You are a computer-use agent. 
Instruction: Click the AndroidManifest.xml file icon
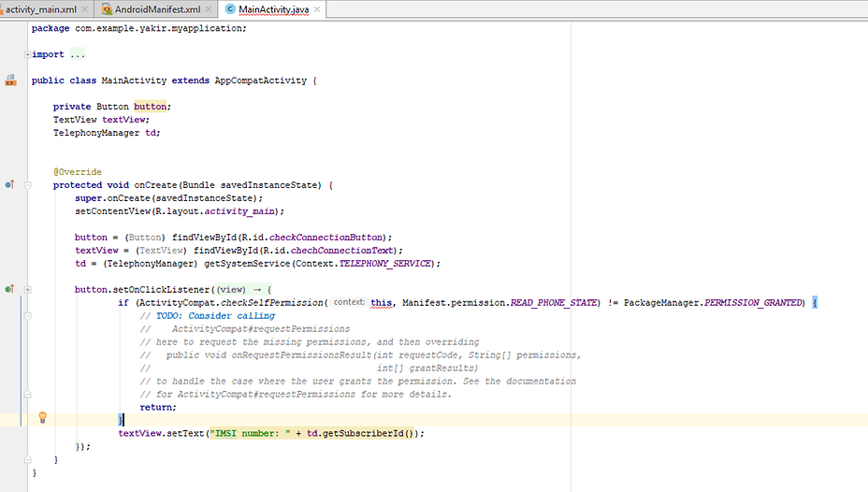tap(107, 9)
